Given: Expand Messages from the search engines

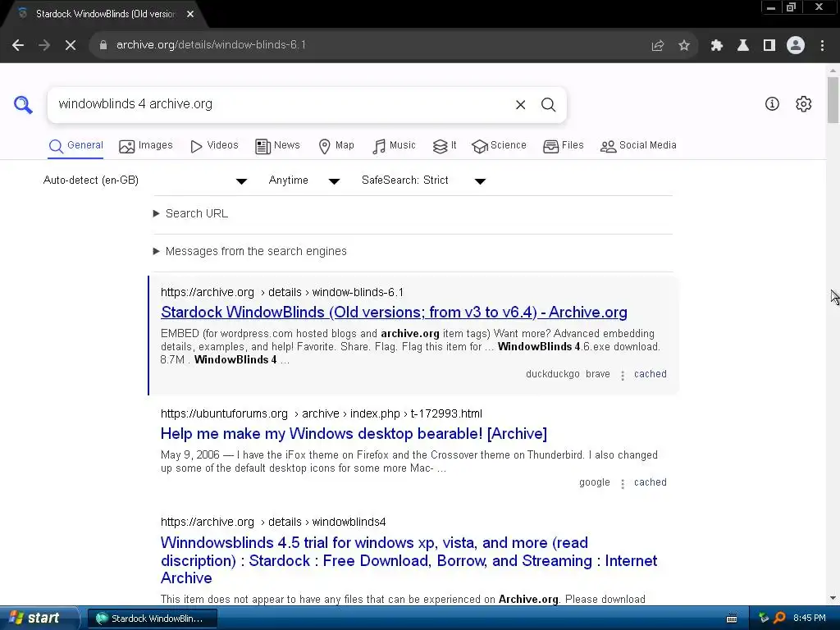Looking at the screenshot, I should (250, 251).
